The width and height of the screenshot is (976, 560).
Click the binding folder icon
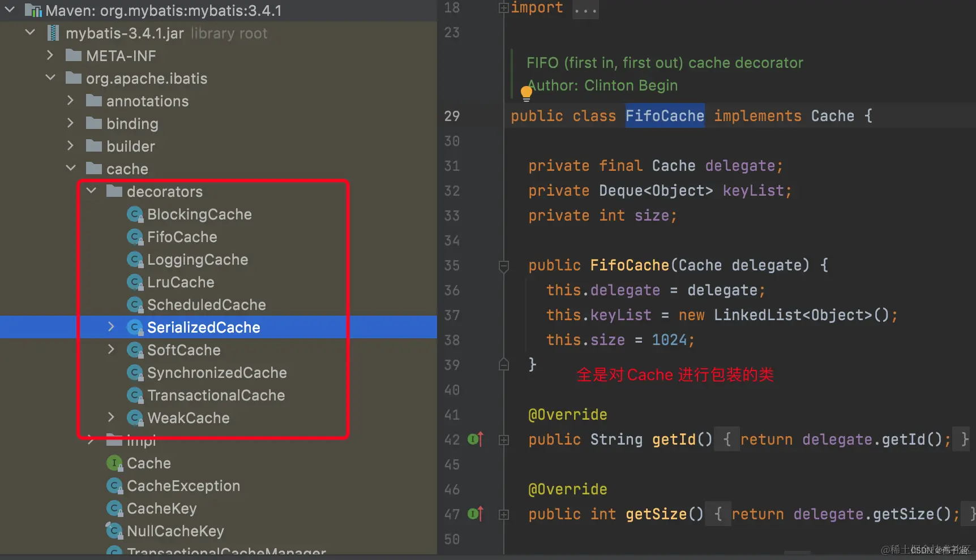pyautogui.click(x=94, y=123)
